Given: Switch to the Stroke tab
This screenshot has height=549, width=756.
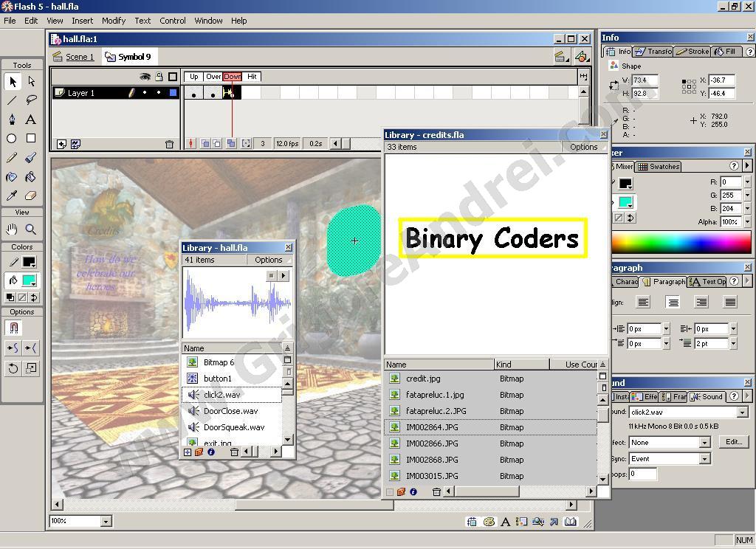Looking at the screenshot, I should tap(693, 51).
